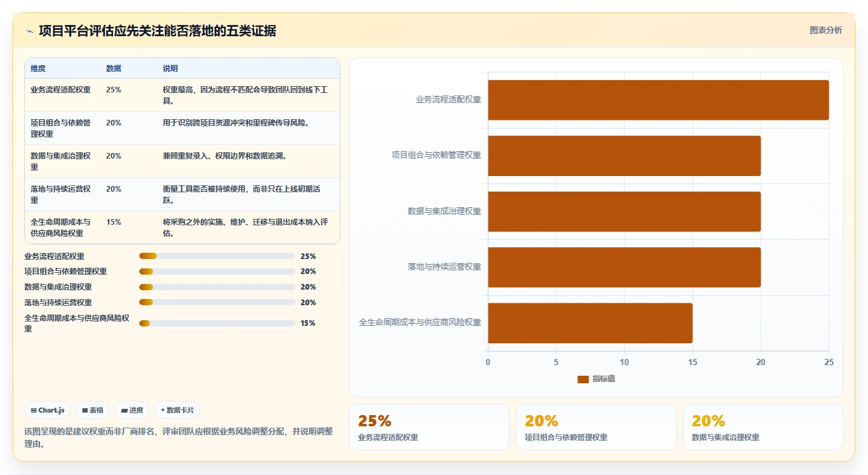The height and width of the screenshot is (475, 868).
Task: Click the 数据与集成治理权重 chart bar
Action: click(624, 212)
